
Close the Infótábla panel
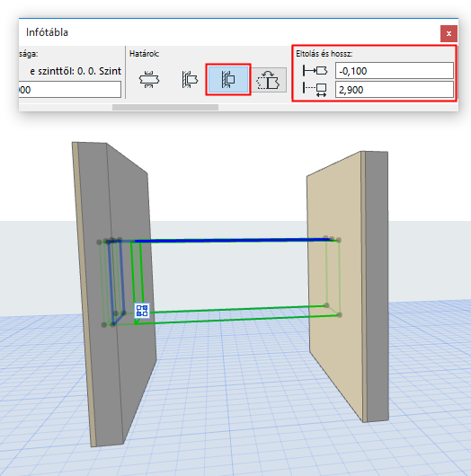point(449,33)
